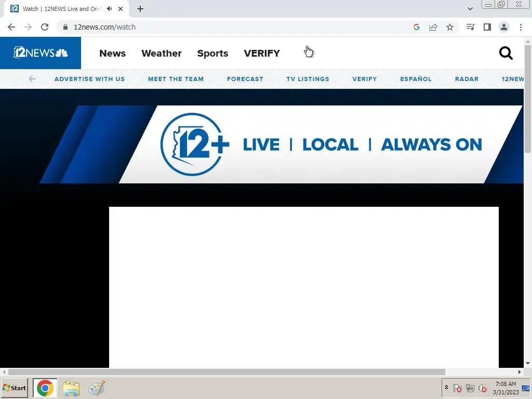
Task: Open MEET THE TEAM link
Action: (176, 79)
